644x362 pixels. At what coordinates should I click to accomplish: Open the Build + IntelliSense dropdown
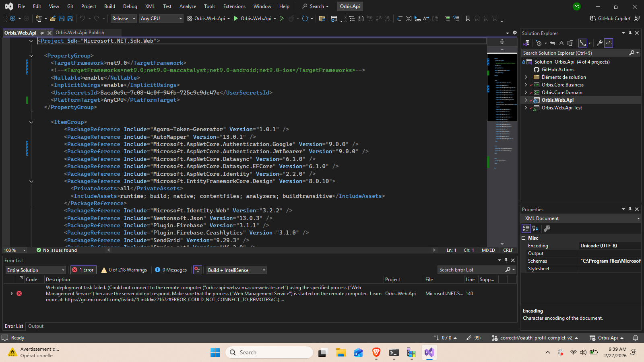[x=236, y=270]
